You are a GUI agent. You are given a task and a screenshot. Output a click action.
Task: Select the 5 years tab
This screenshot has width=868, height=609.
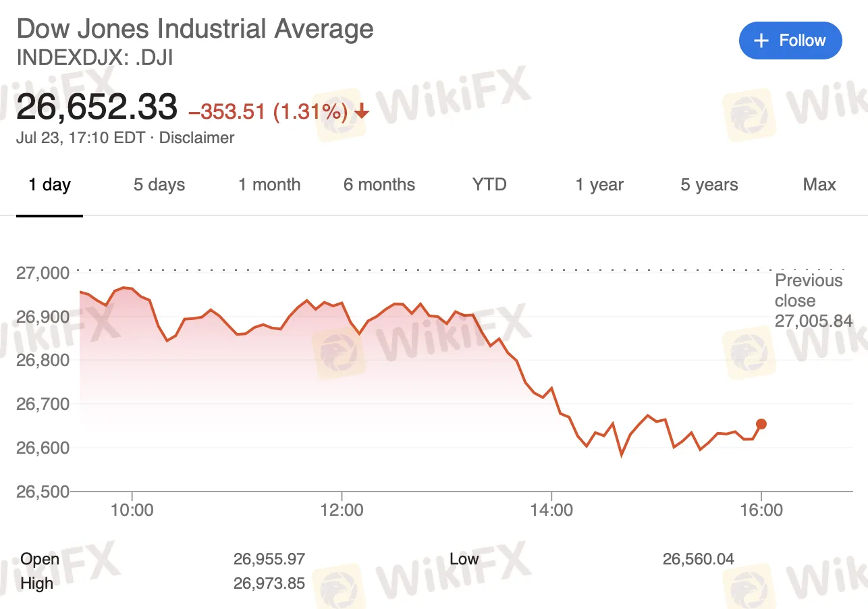709,185
